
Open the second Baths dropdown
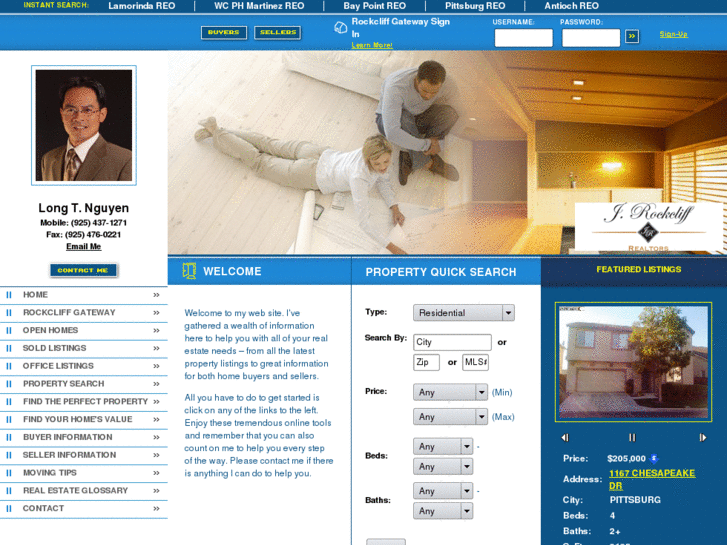click(x=443, y=511)
